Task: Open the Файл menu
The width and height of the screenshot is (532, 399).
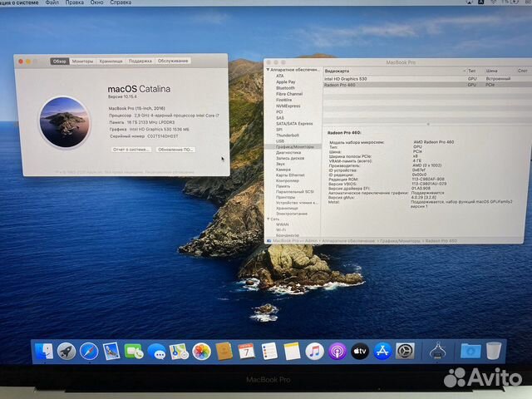Action: (52, 2)
